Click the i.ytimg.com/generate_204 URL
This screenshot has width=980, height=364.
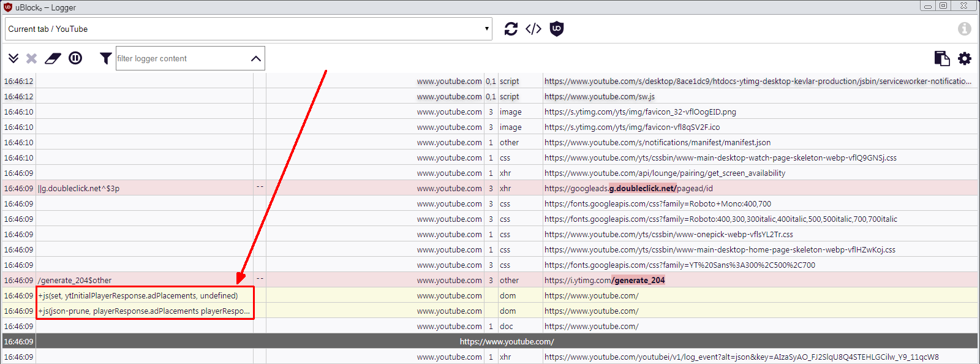(605, 280)
